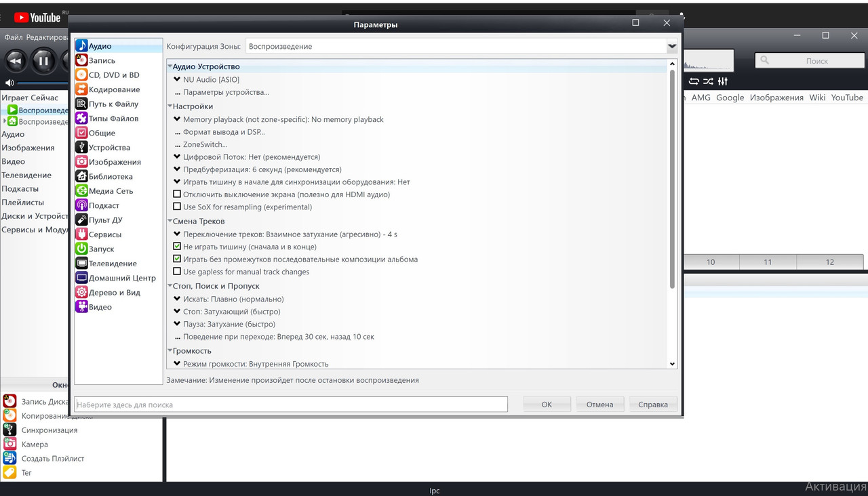Viewport: 868px width, 496px height.
Task: Expand the Цифровой Поток option
Action: click(x=177, y=157)
